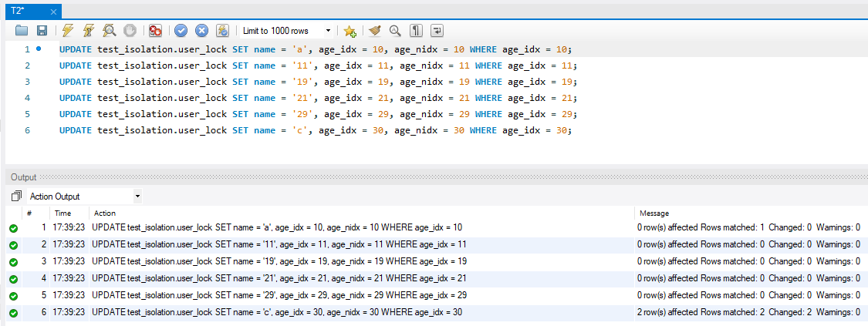
Task: Select output row 3 WHERE age_idx = 19
Action: [x=426, y=260]
